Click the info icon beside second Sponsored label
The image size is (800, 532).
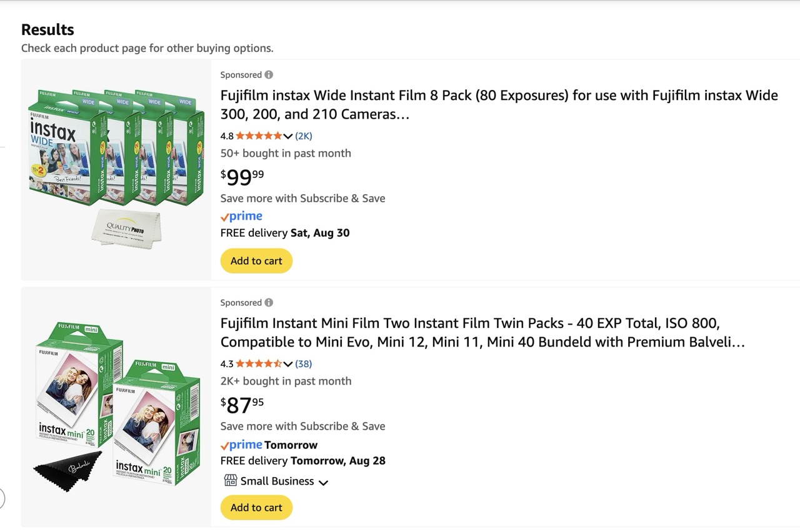[269, 303]
